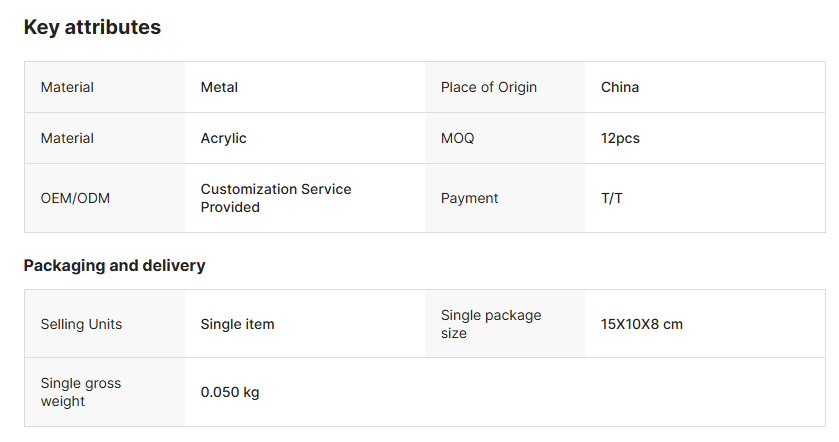Select the MOQ label cell
Image resolution: width=839 pixels, height=442 pixels.
[x=457, y=138]
